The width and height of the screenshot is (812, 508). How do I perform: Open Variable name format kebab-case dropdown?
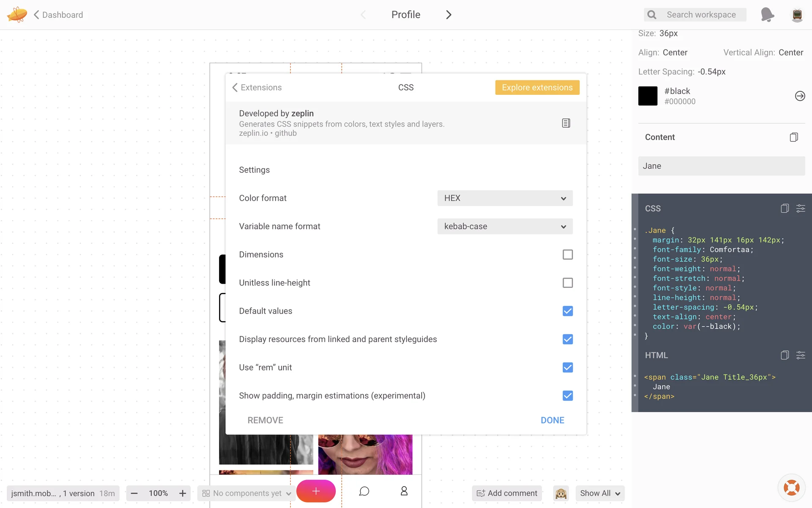[x=505, y=226]
